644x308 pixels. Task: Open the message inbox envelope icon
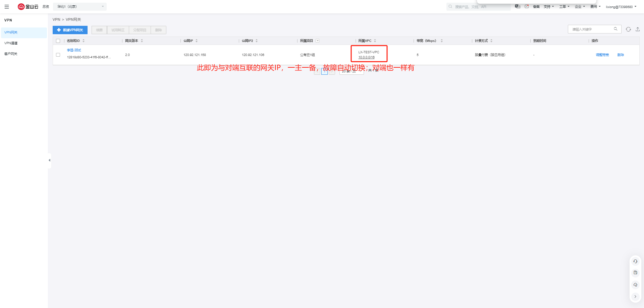tap(527, 6)
